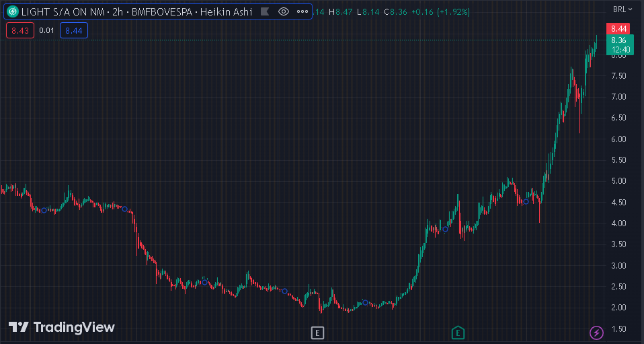Click the 0.01 spread value in legend
The width and height of the screenshot is (644, 344).
(47, 30)
